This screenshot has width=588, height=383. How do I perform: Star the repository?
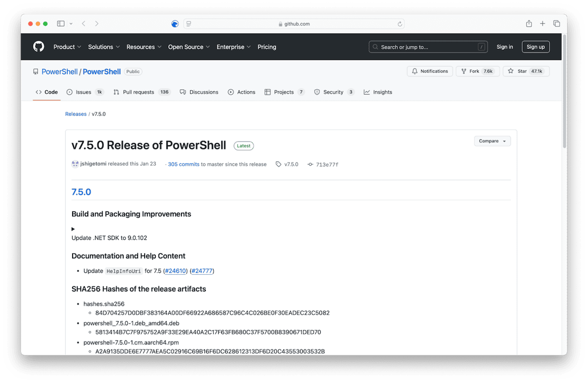tap(526, 71)
